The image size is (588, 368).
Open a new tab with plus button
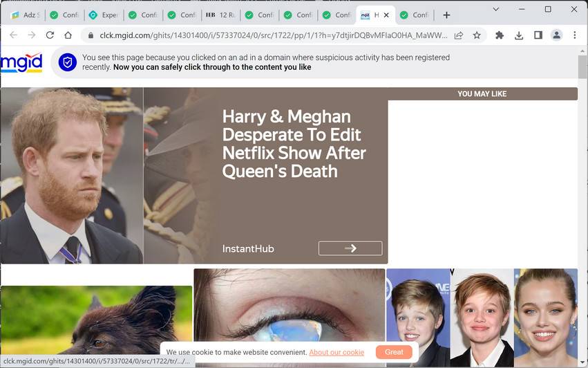(446, 15)
